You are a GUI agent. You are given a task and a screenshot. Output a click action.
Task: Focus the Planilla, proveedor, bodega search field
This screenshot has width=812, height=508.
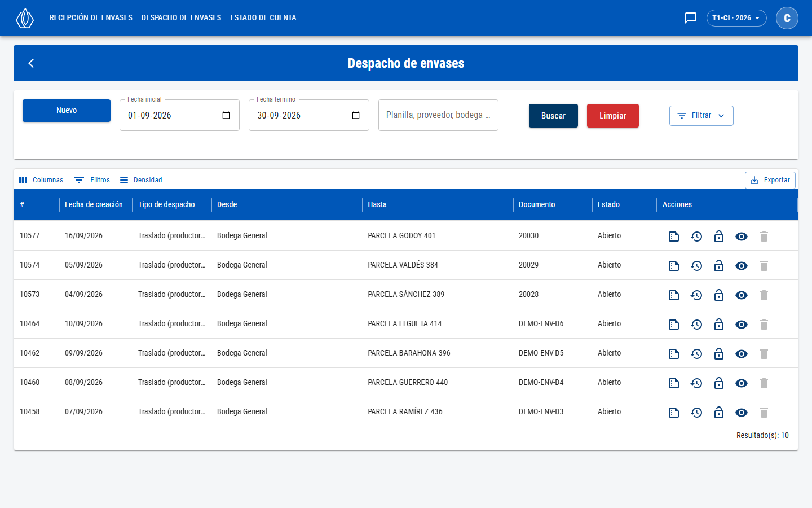tap(438, 115)
